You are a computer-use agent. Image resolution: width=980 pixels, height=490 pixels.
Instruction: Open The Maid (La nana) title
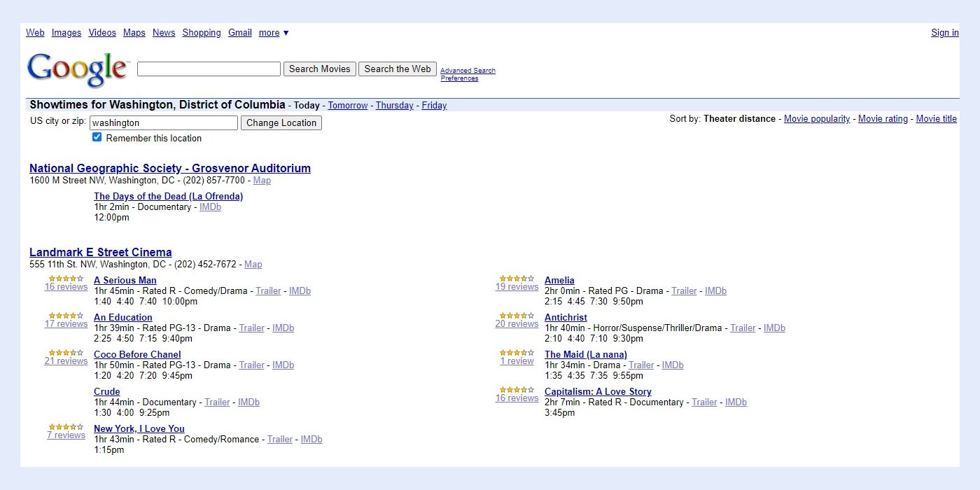point(586,355)
